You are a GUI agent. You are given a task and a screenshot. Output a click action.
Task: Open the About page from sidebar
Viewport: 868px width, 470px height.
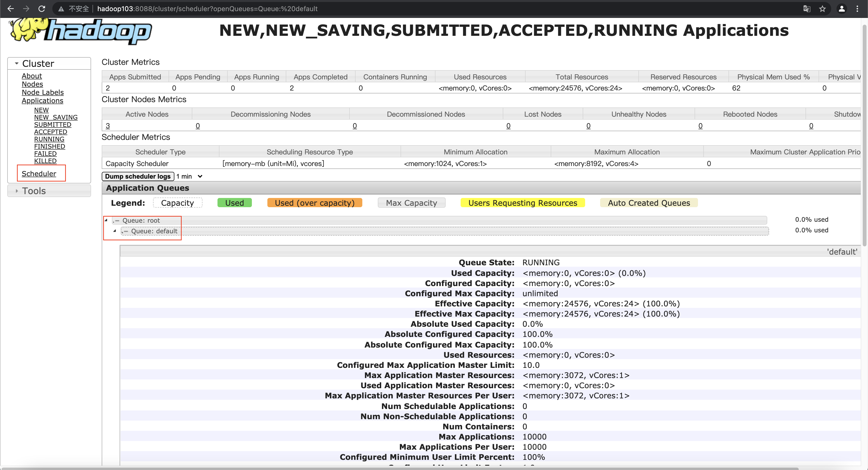pyautogui.click(x=32, y=76)
